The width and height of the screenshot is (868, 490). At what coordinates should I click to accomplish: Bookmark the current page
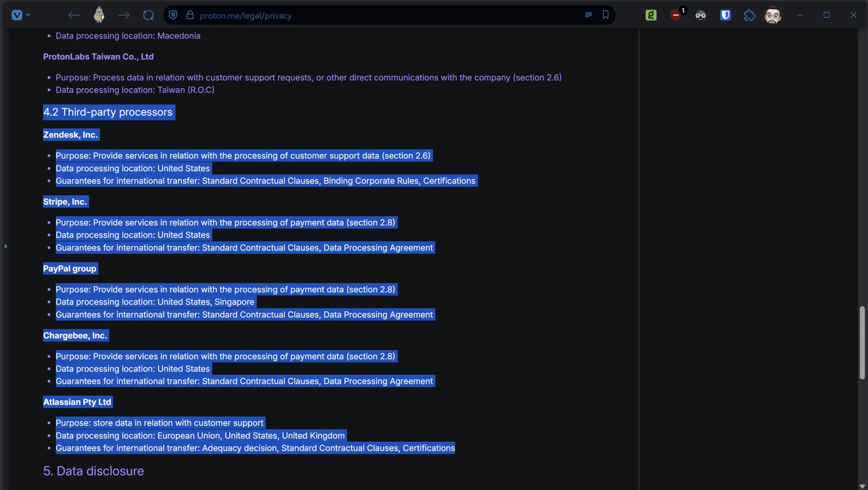pos(605,15)
